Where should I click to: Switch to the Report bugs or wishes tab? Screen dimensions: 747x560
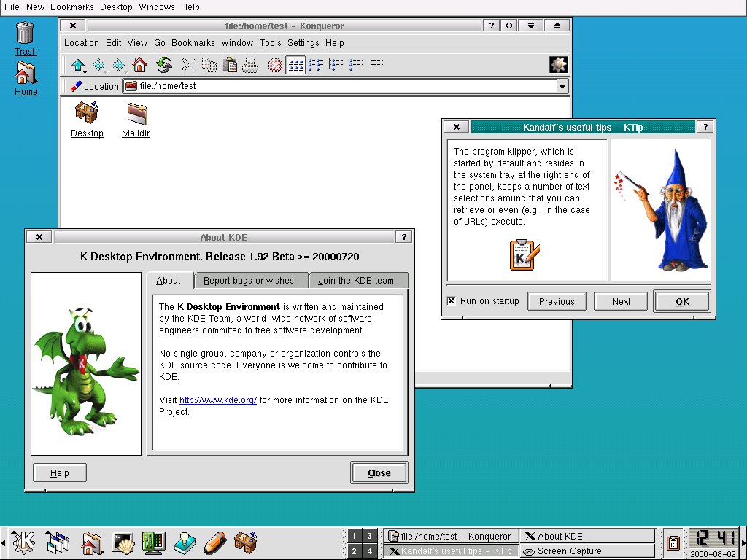249,281
